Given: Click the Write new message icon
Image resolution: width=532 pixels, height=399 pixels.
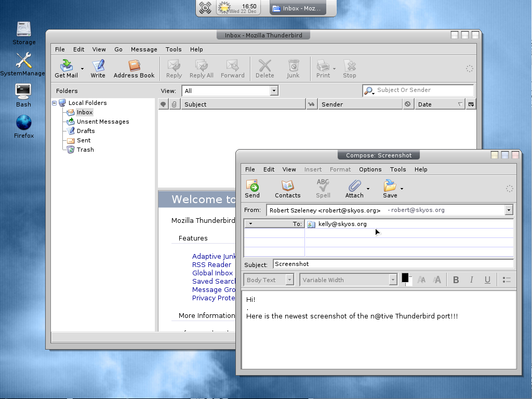Looking at the screenshot, I should [98, 69].
